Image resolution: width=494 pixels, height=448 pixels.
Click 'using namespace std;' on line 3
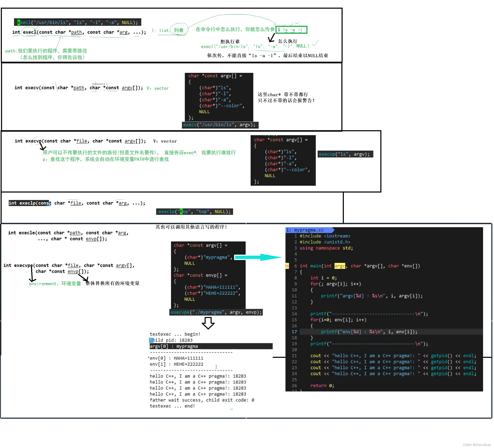(326, 248)
